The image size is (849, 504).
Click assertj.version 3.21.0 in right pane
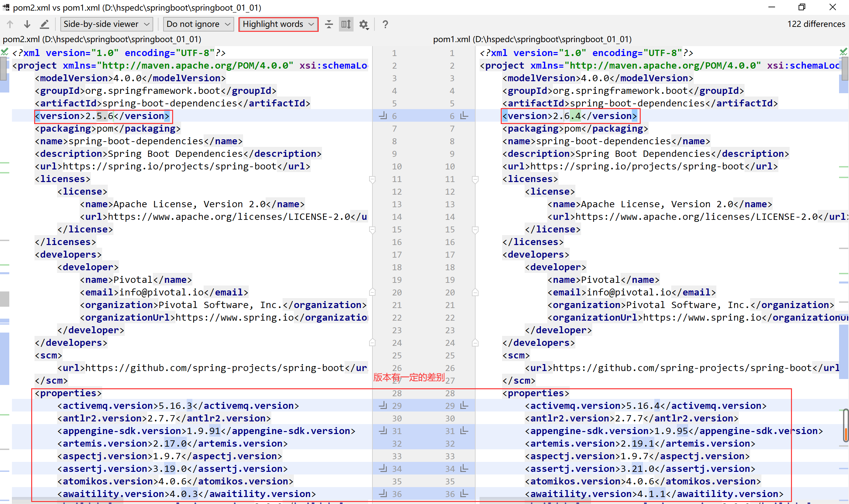pos(640,469)
